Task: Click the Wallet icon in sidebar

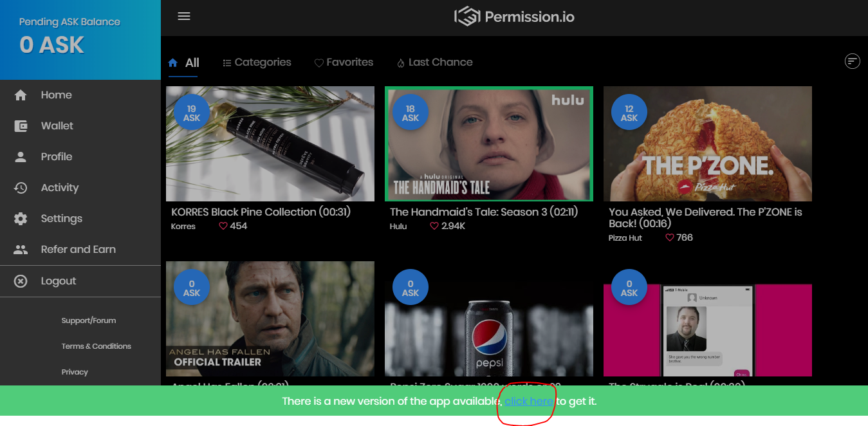Action: (21, 126)
